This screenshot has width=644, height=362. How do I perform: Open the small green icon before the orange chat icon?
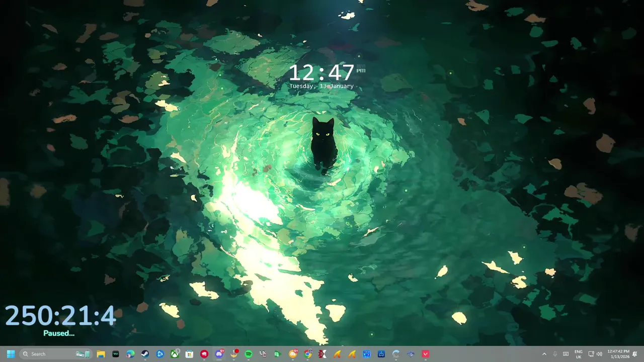[x=278, y=354]
